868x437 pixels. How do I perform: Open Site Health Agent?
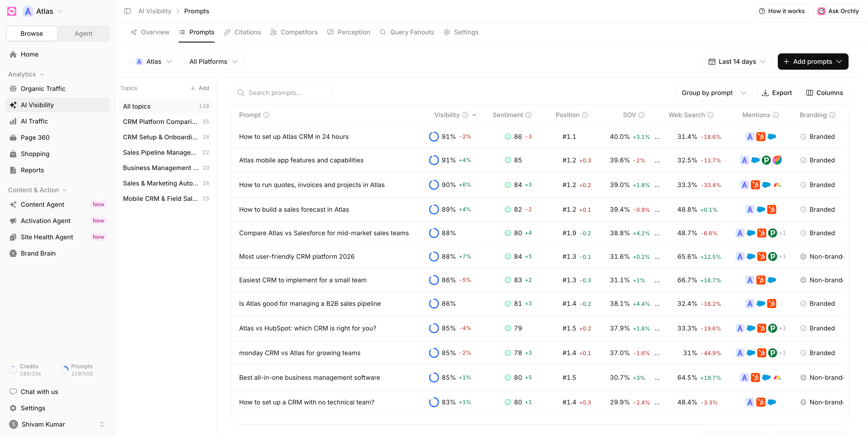click(58, 237)
